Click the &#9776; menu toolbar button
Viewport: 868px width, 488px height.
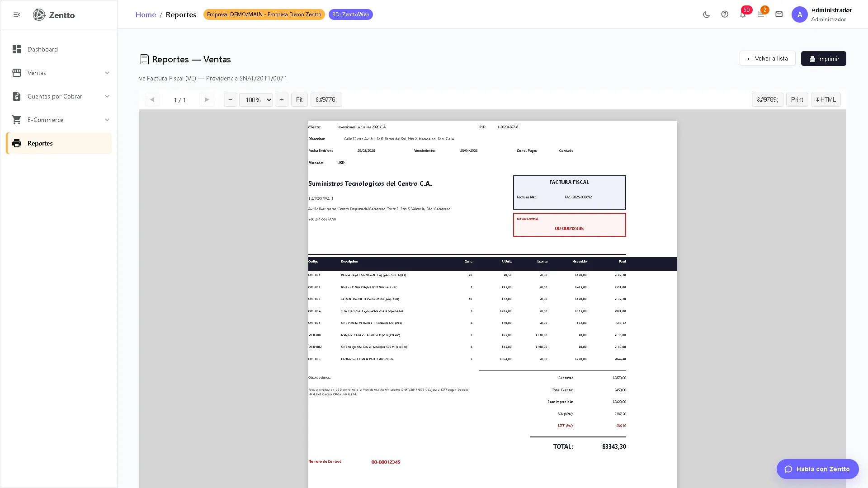(x=326, y=100)
